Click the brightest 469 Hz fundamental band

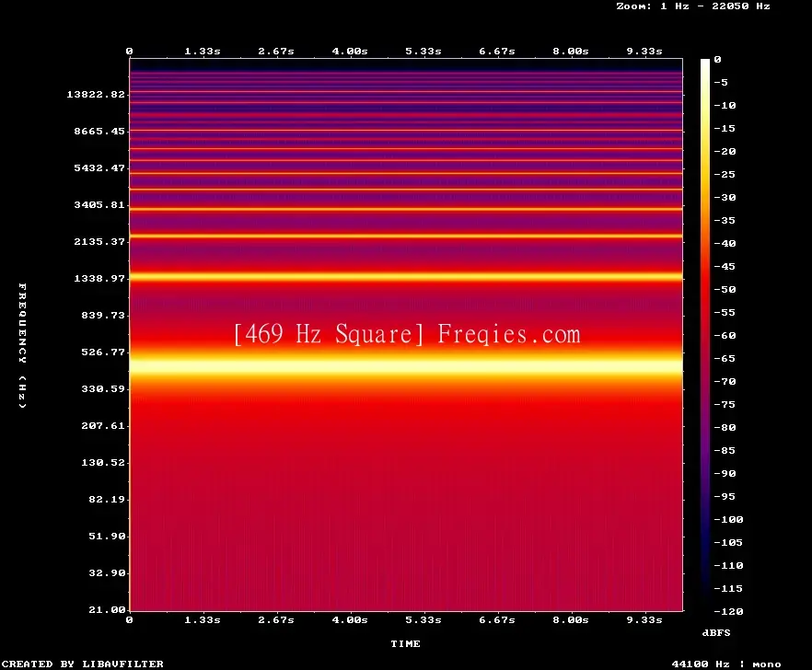[x=406, y=365]
